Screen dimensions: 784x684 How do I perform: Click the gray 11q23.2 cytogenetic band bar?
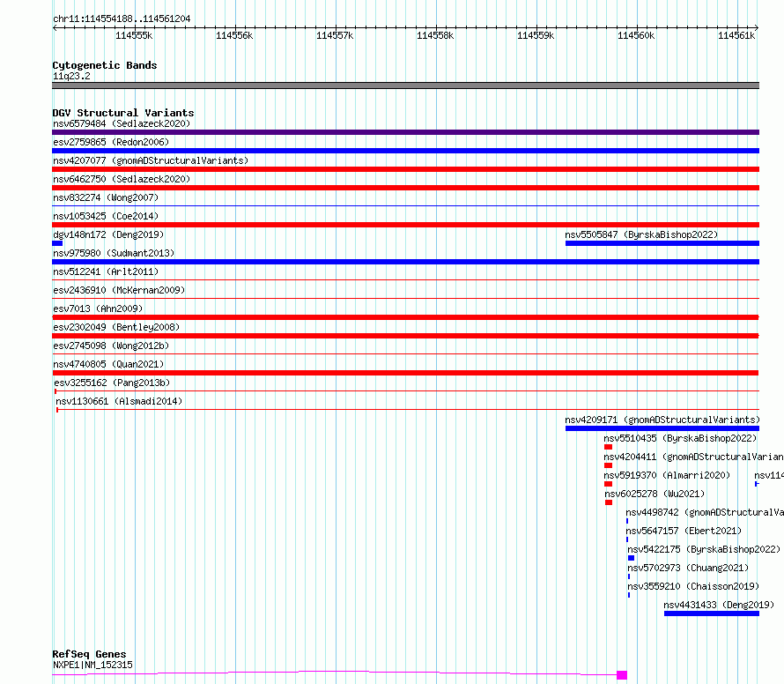point(405,85)
